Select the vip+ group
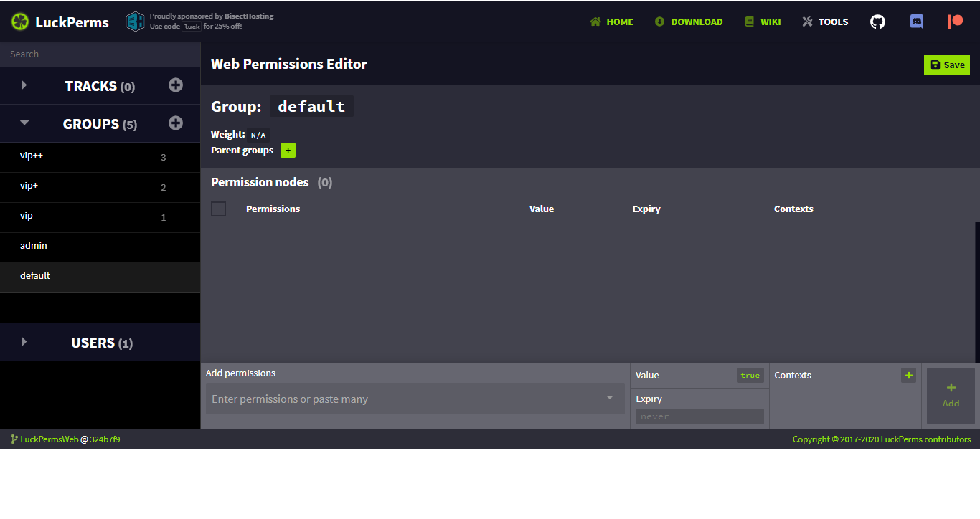 [100, 187]
